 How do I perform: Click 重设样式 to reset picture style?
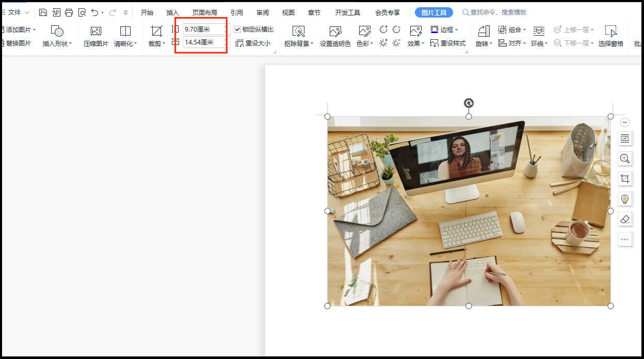(x=448, y=43)
